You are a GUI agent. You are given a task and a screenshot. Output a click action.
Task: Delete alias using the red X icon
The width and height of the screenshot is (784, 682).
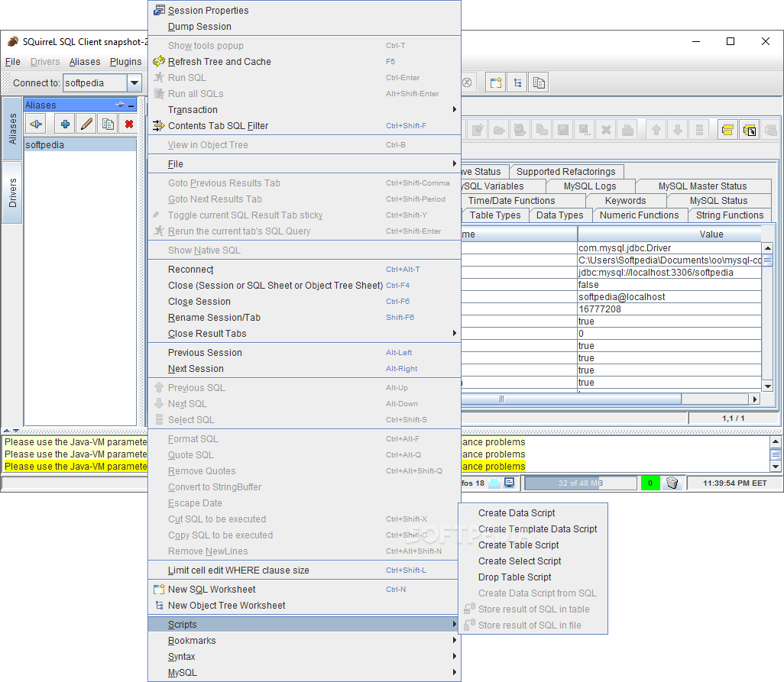(x=129, y=124)
